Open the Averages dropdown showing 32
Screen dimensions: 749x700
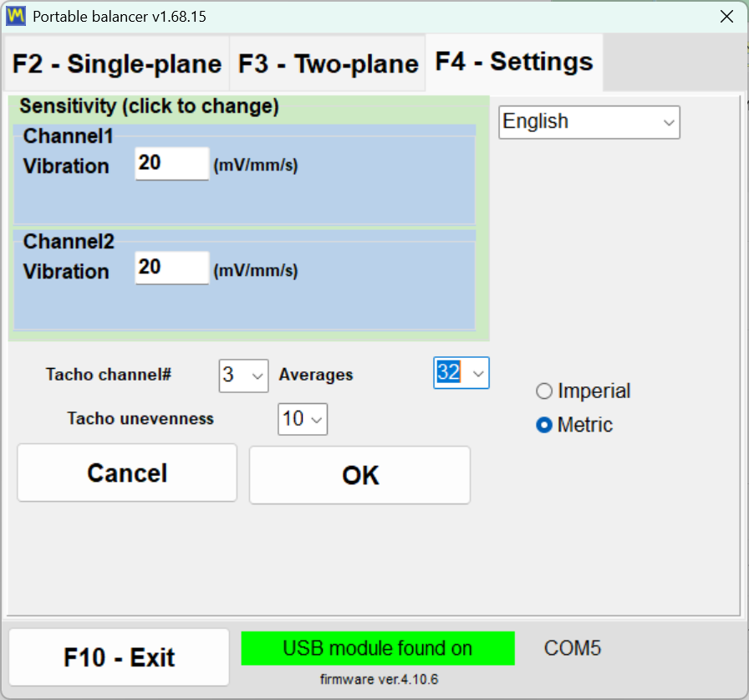461,374
